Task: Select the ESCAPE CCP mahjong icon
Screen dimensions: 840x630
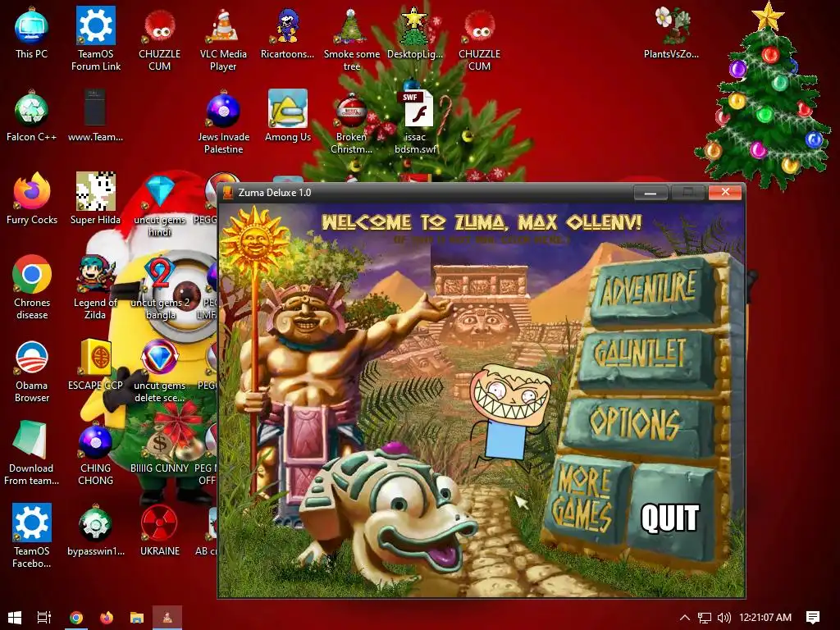Action: [x=95, y=365]
